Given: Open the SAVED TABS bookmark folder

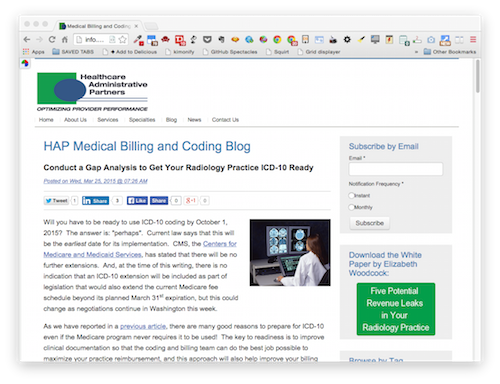Looking at the screenshot, I should 73,52.
